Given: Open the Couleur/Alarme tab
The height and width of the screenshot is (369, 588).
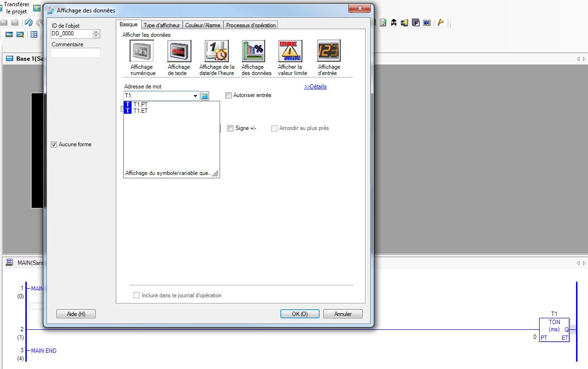Looking at the screenshot, I should [x=203, y=25].
